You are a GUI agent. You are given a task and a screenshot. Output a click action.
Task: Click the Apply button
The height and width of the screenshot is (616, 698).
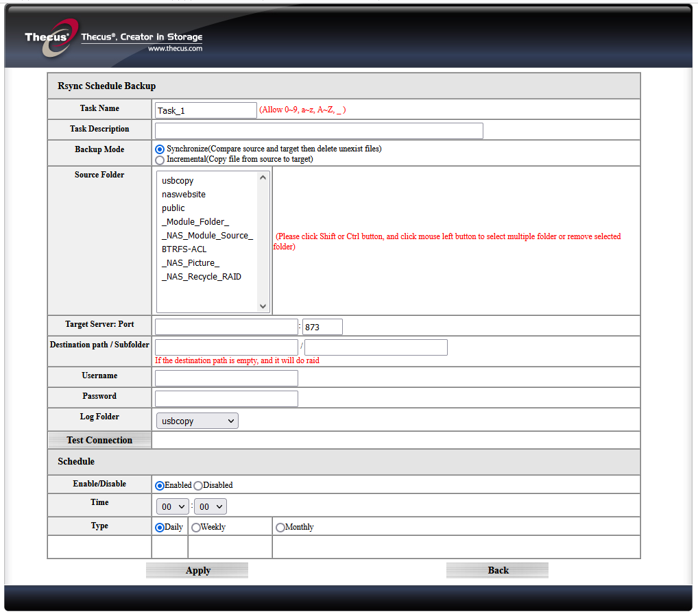point(197,571)
